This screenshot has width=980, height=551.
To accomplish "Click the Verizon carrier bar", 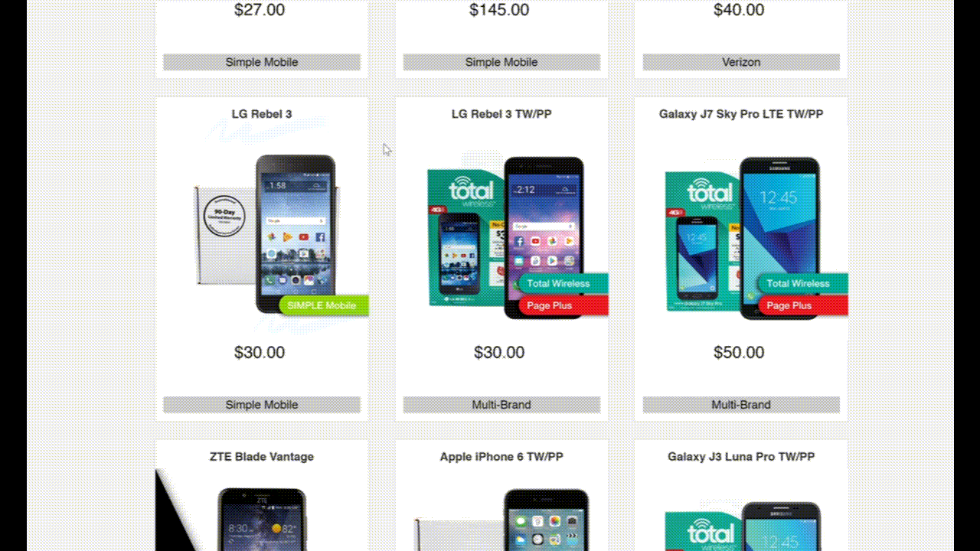I will click(x=741, y=62).
